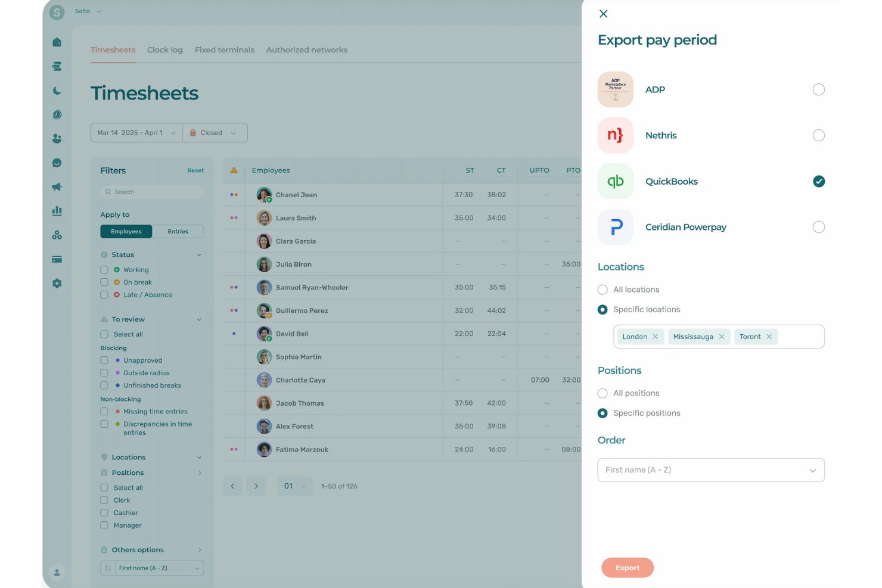Image resolution: width=882 pixels, height=588 pixels.
Task: Expand the Others options section
Action: tap(199, 550)
